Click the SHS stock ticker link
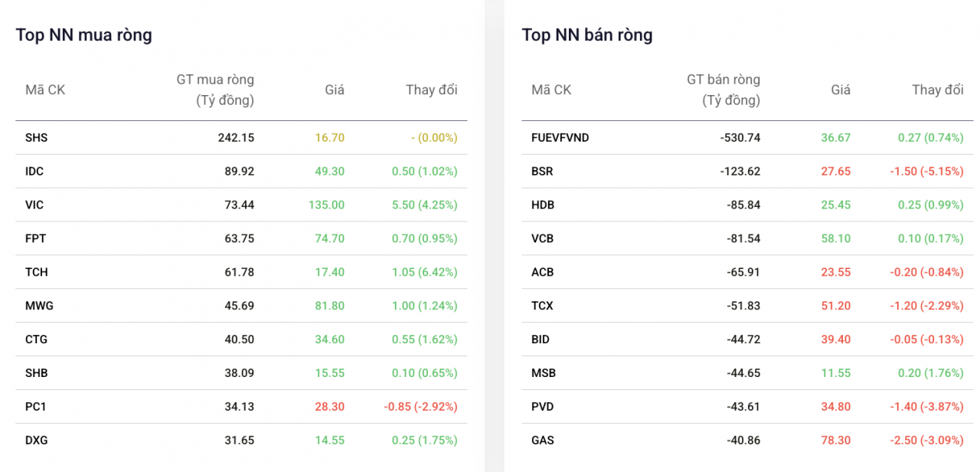The width and height of the screenshot is (980, 472). [36, 138]
